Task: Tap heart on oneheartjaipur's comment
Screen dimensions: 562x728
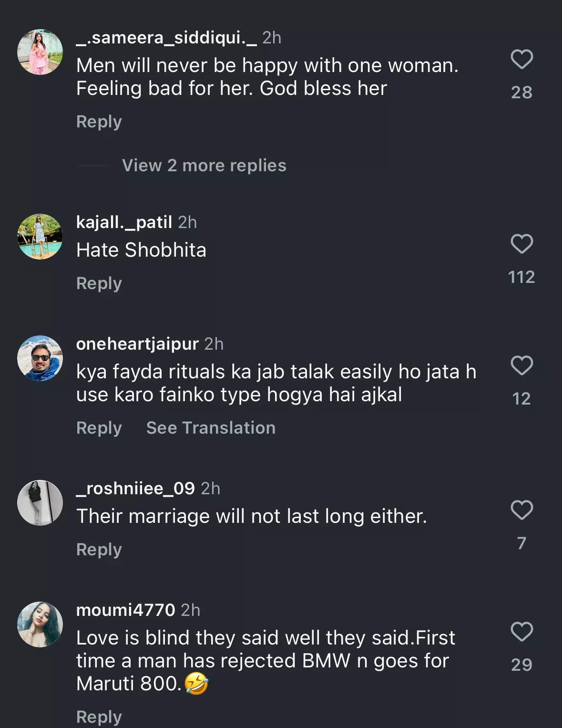Action: point(521,366)
